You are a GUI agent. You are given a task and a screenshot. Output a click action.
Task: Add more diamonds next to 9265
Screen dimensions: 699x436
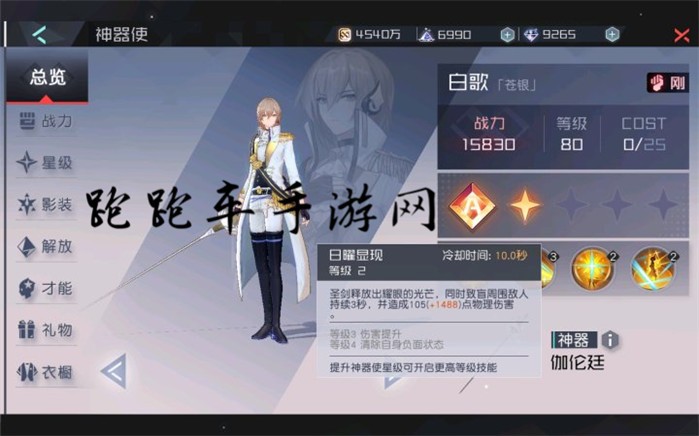click(612, 34)
